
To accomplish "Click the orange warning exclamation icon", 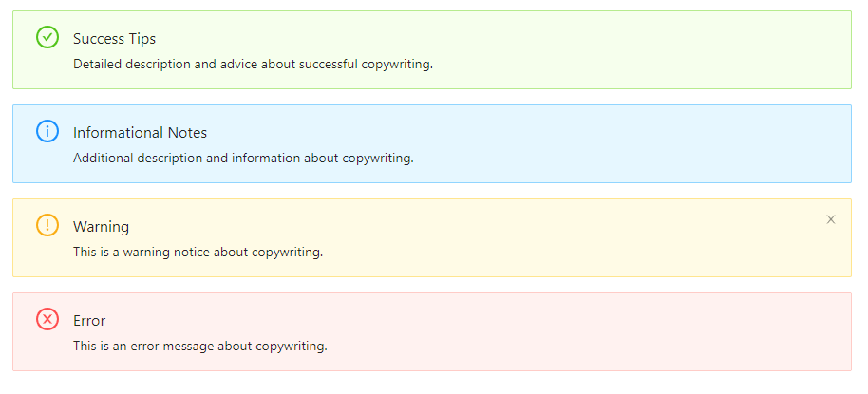I will 47,226.
